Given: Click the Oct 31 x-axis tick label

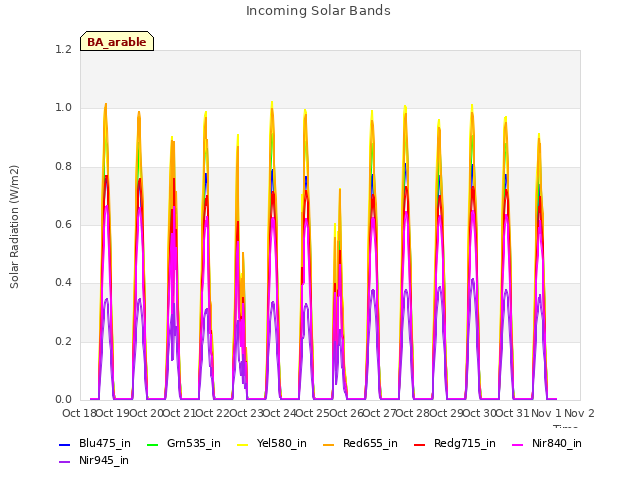Looking at the screenshot, I should (x=513, y=413).
